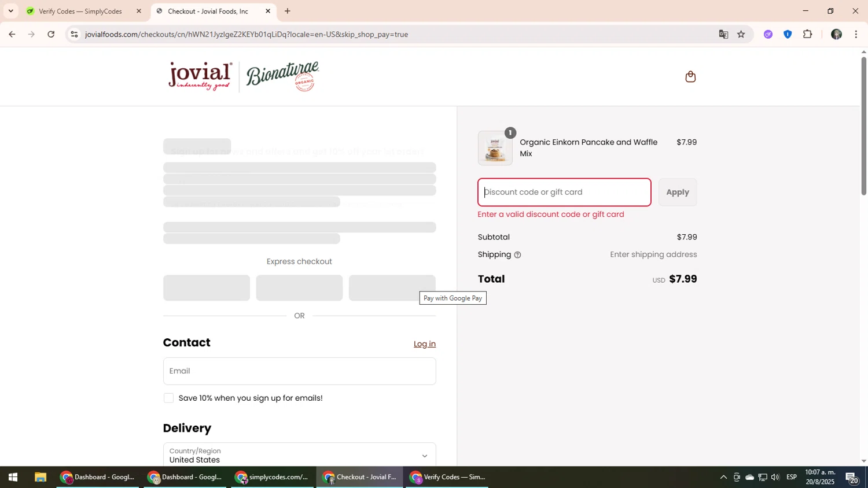Click the ESP language indicator
The width and height of the screenshot is (868, 488).
click(x=792, y=478)
